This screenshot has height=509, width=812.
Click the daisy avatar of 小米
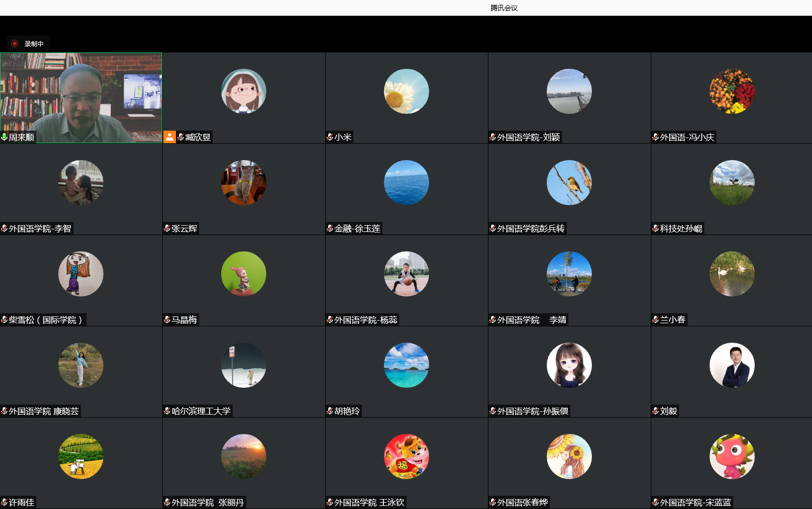point(406,91)
